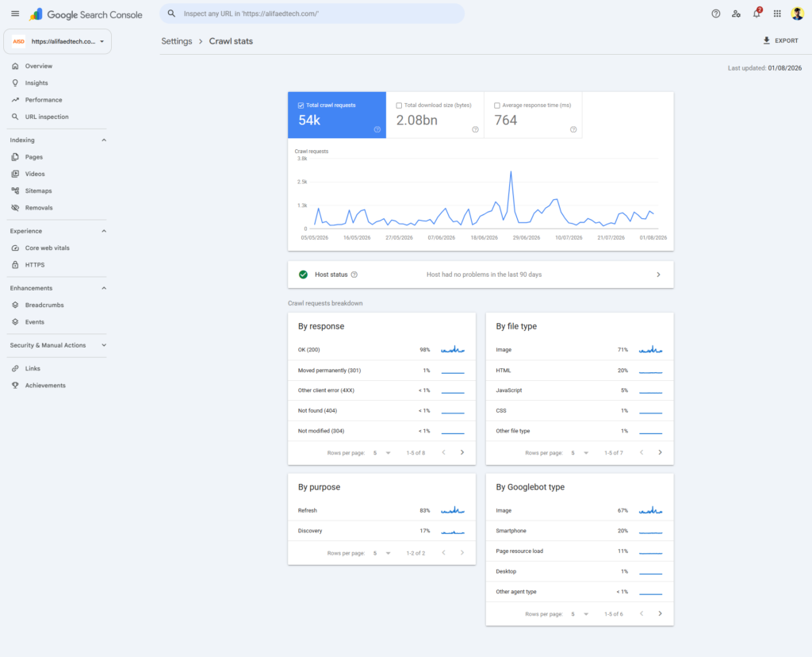Click the Links icon in sidebar
812x657 pixels.
click(15, 368)
